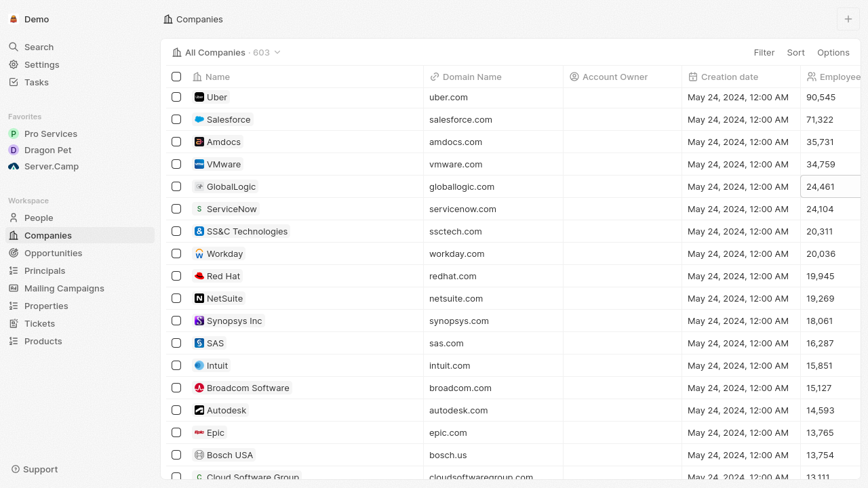Click the plus icon to add company
Viewport: 868px width, 488px height.
click(848, 19)
